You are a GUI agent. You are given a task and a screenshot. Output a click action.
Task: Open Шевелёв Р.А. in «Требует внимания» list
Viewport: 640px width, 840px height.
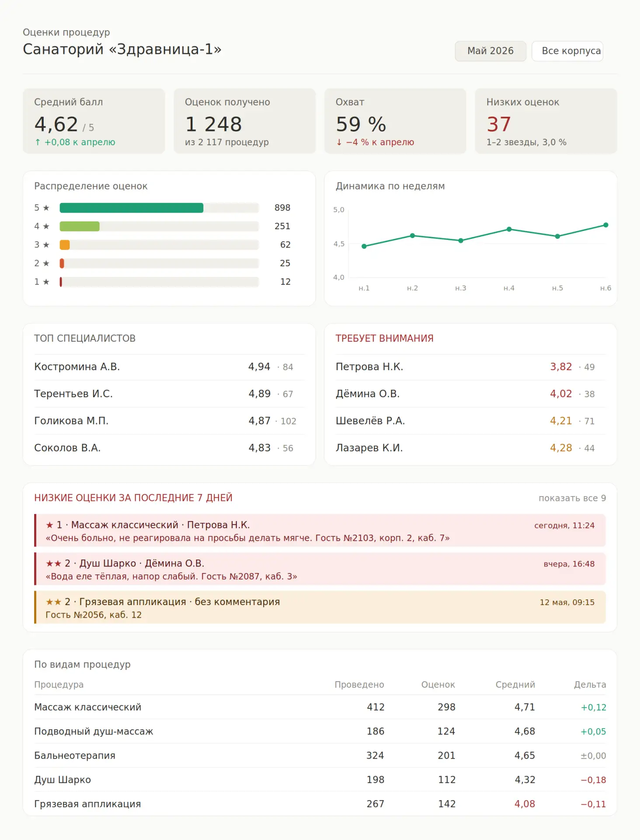471,421
